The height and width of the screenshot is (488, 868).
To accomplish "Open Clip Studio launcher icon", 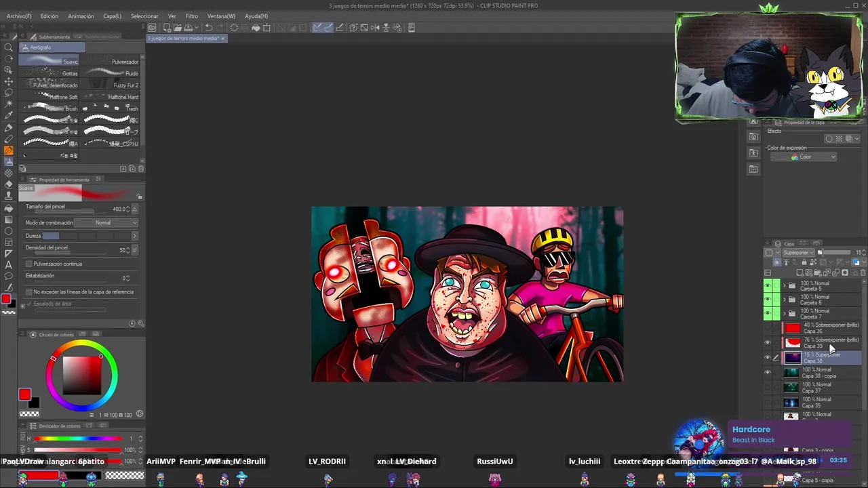I will (x=152, y=28).
